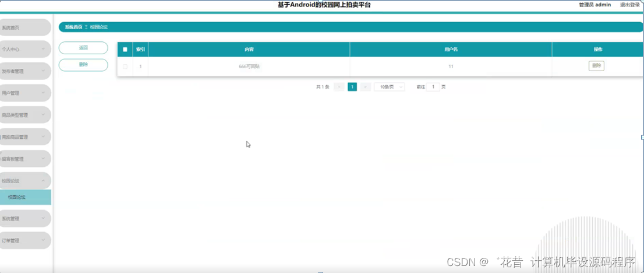
Task: Select the 校园论坛 submenu item
Action: click(26, 197)
